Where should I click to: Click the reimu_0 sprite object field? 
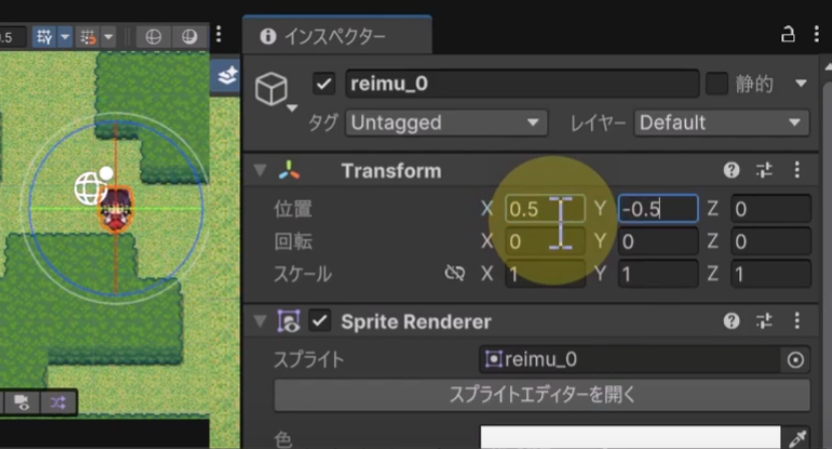pos(630,360)
